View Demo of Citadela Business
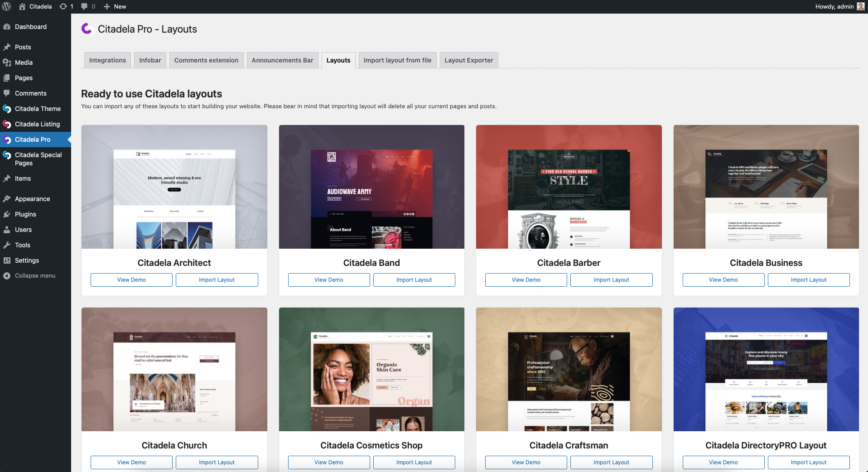The height and width of the screenshot is (472, 868). [x=723, y=280]
